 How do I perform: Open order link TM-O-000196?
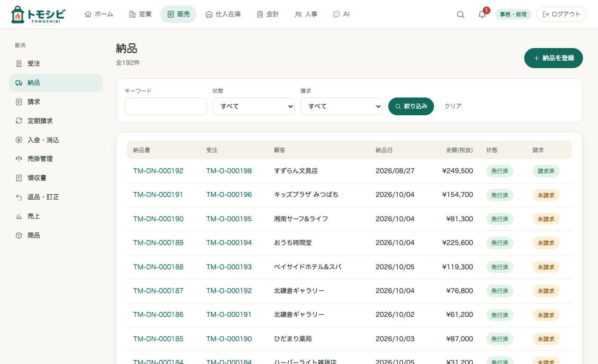click(229, 195)
